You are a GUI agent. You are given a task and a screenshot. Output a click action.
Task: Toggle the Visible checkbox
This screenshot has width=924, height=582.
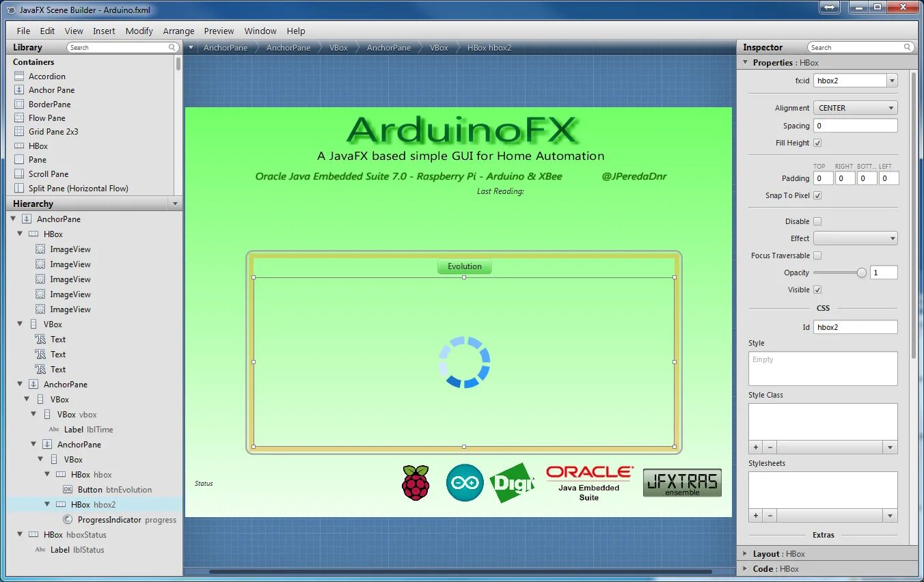pyautogui.click(x=817, y=290)
